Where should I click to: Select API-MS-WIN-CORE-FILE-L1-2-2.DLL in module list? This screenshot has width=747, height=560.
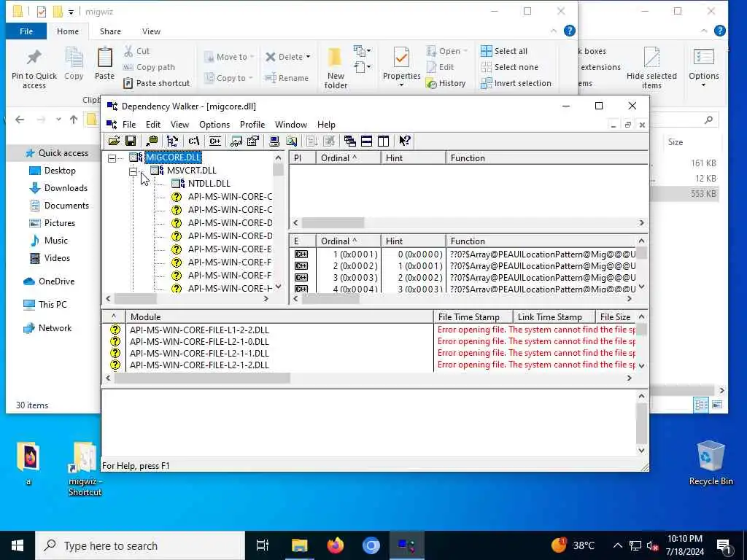coord(199,330)
